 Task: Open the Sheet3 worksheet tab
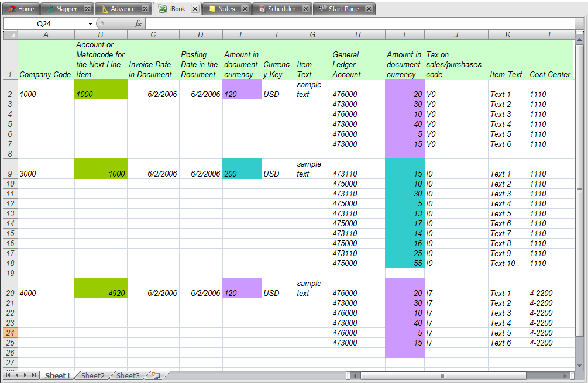point(128,375)
